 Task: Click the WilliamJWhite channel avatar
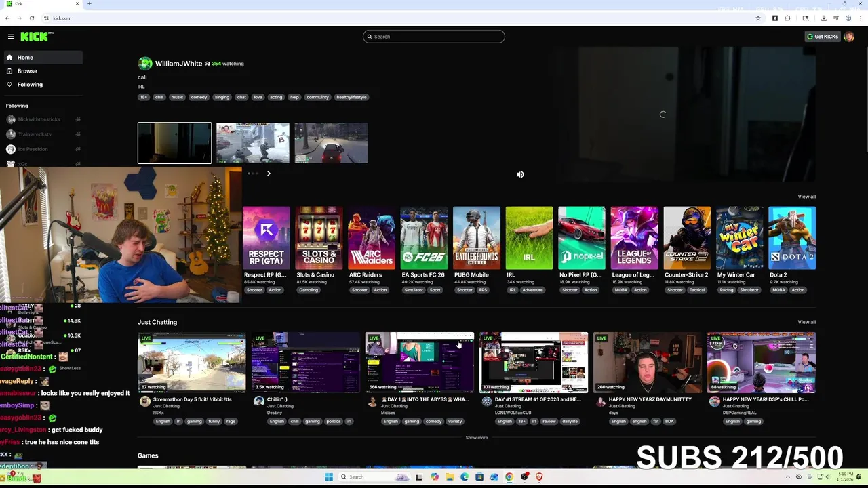coord(145,64)
